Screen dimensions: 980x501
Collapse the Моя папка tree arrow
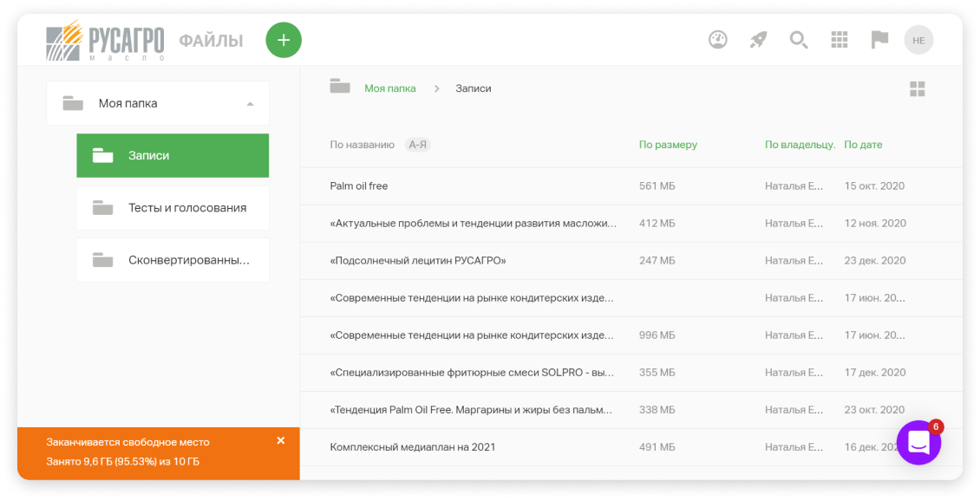(250, 104)
